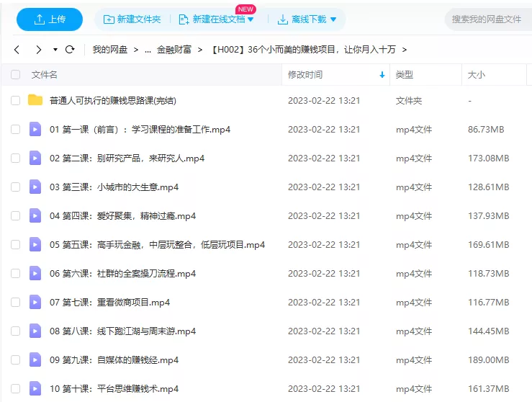Expand the 新建在线文档 dropdown
The height and width of the screenshot is (402, 532).
click(x=250, y=19)
